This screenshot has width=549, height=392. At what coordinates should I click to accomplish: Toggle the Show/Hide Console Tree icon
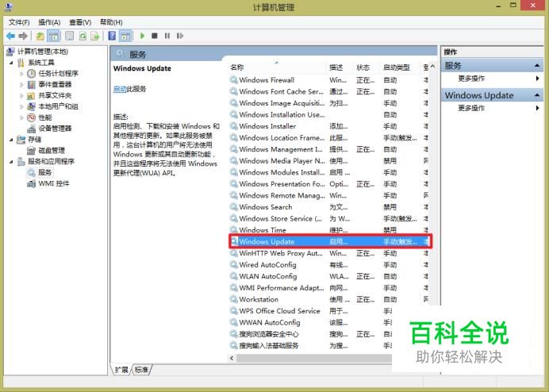(53, 36)
